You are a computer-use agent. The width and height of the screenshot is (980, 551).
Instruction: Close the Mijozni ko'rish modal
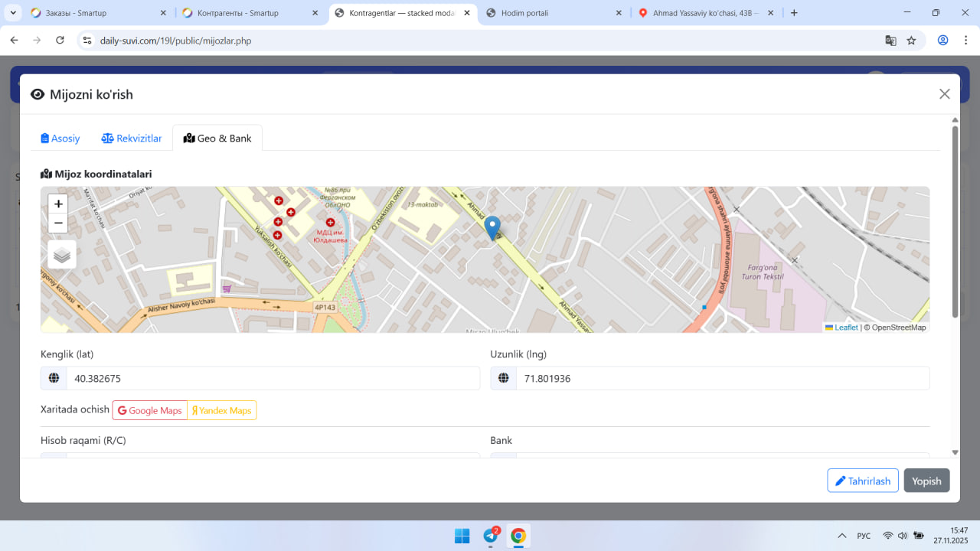point(944,94)
